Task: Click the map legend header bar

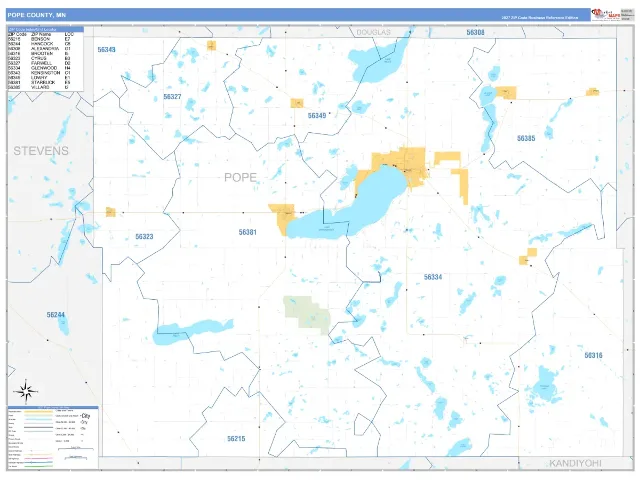Action: tap(53, 407)
